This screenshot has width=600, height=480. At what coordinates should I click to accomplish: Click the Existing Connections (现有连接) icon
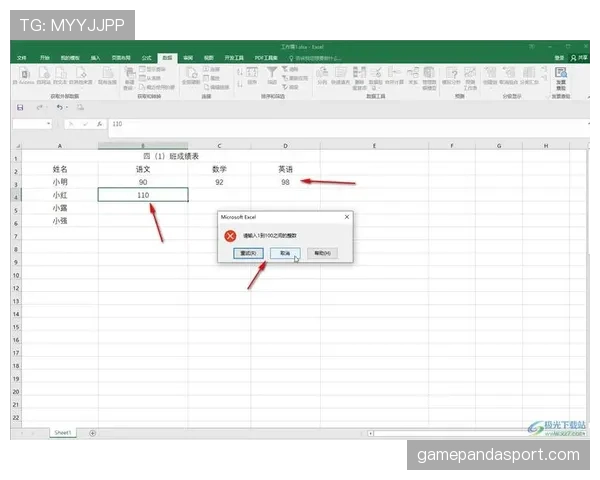click(x=108, y=75)
